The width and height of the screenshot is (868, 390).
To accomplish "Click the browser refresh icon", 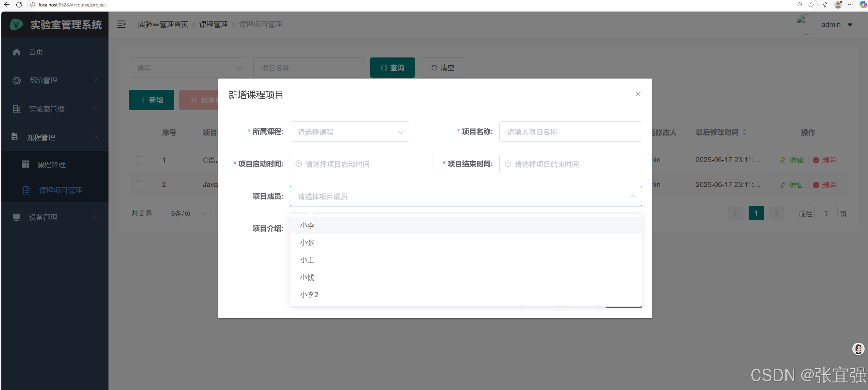I will [x=19, y=5].
